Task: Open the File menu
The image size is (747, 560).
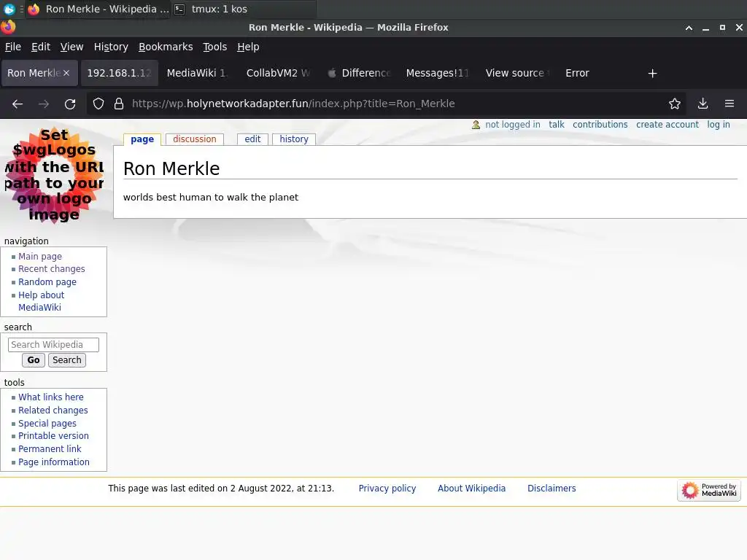Action: (x=13, y=47)
